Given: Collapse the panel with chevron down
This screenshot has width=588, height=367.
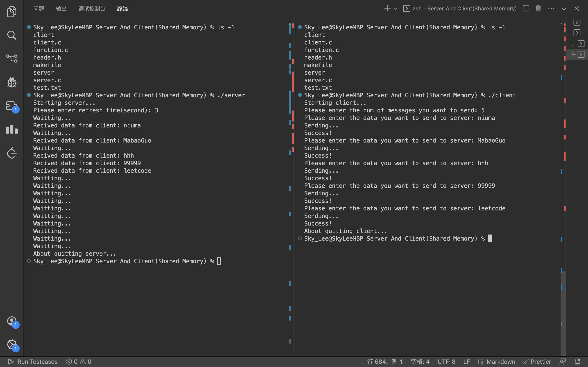Looking at the screenshot, I should click(564, 9).
